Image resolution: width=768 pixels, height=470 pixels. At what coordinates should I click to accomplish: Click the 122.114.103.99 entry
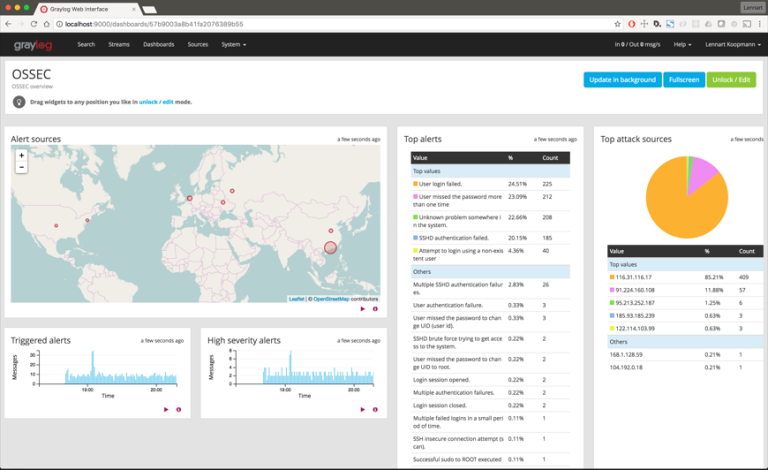point(635,329)
